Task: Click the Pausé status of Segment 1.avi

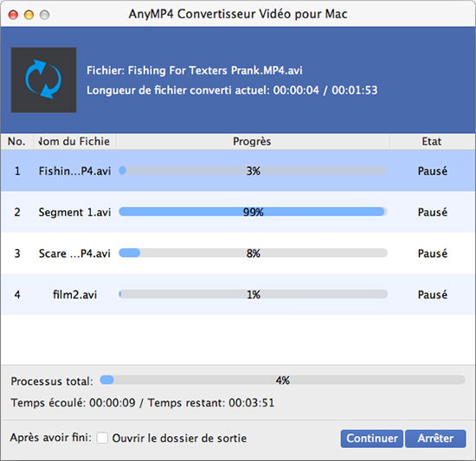Action: coord(432,212)
